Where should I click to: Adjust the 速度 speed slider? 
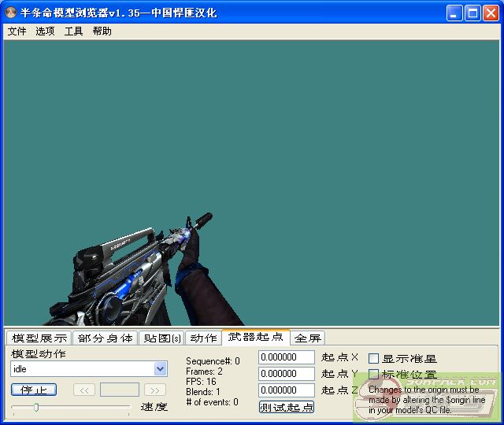click(36, 408)
